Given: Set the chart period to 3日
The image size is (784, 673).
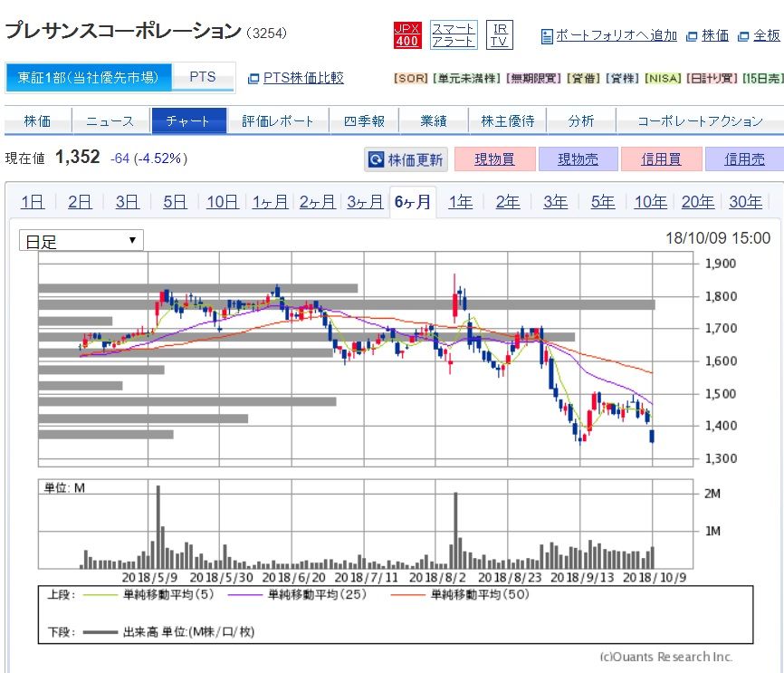Looking at the screenshot, I should point(128,202).
